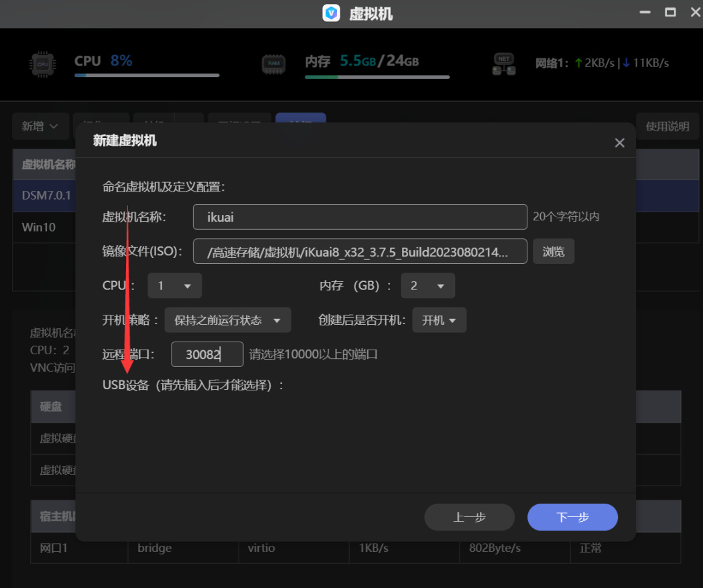Proceed with 下一步 button
Screen dimensions: 703x588
[572, 517]
